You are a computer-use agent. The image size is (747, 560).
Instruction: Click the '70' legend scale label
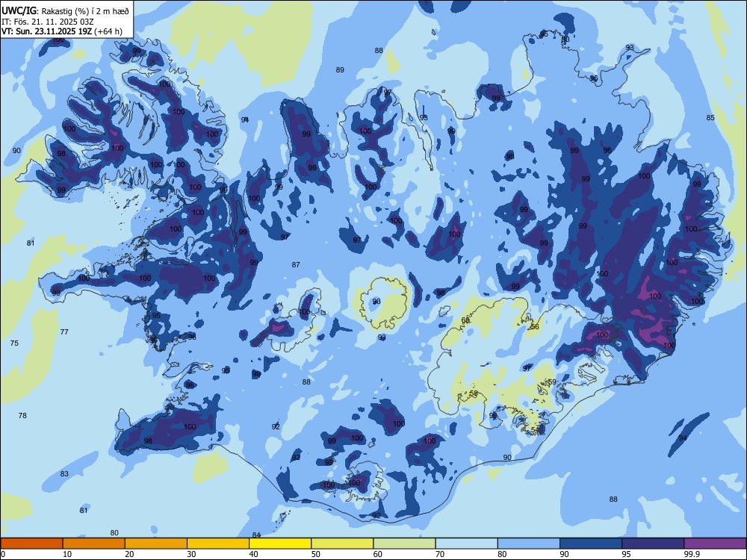tap(440, 554)
